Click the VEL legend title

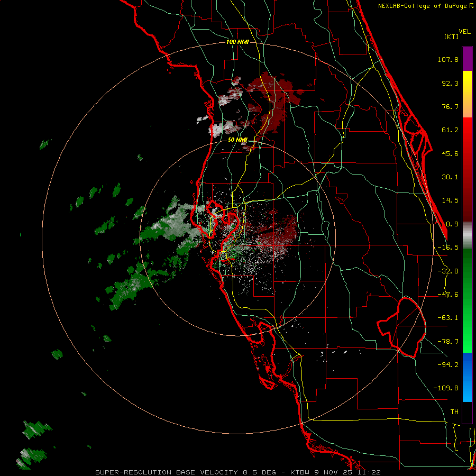tap(464, 31)
